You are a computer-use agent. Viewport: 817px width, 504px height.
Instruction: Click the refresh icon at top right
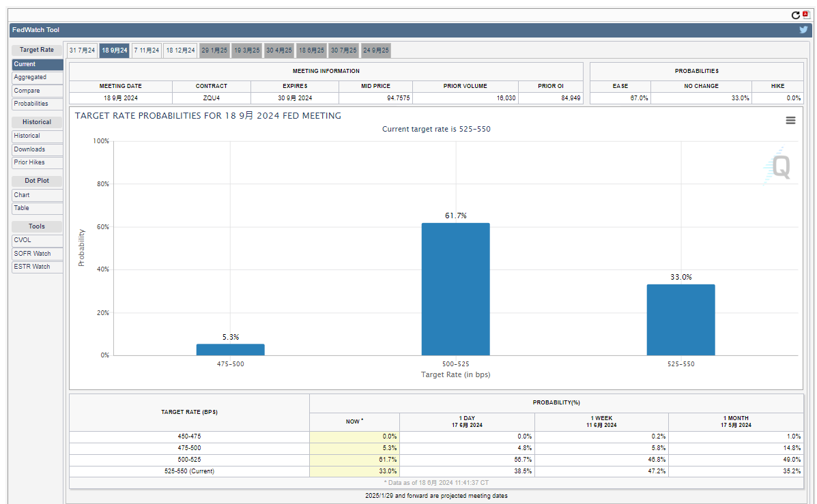(x=795, y=15)
